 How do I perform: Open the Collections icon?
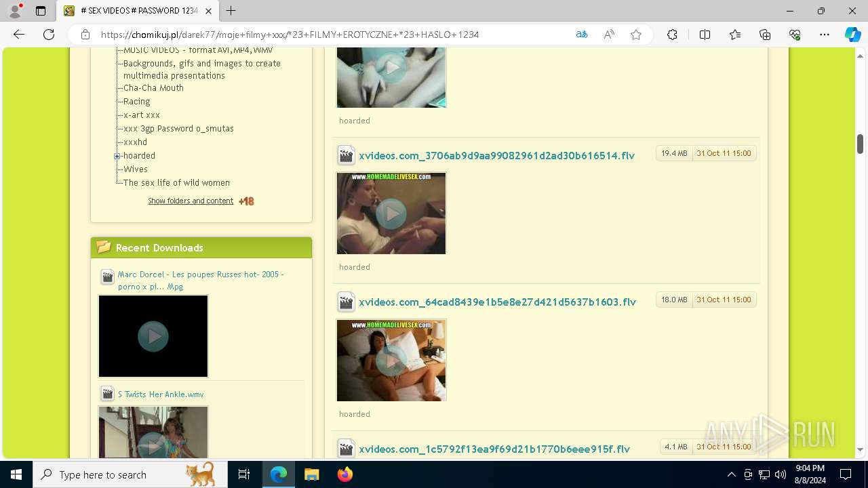(765, 35)
